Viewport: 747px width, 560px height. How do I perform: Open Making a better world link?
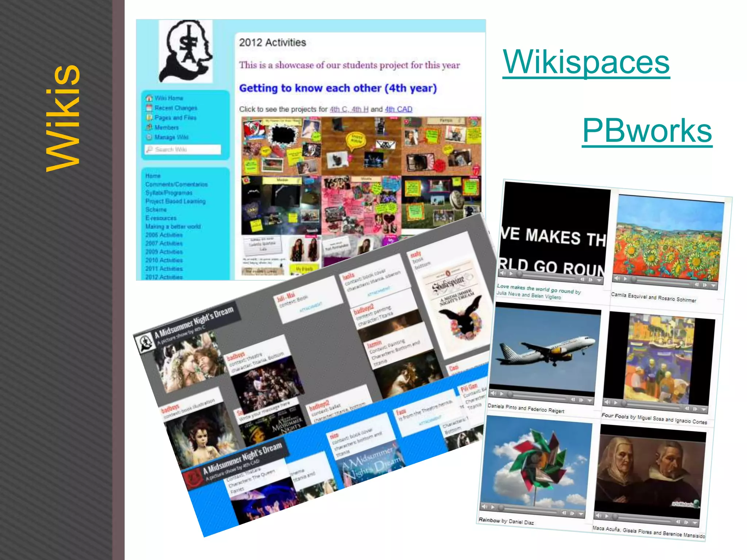[173, 226]
